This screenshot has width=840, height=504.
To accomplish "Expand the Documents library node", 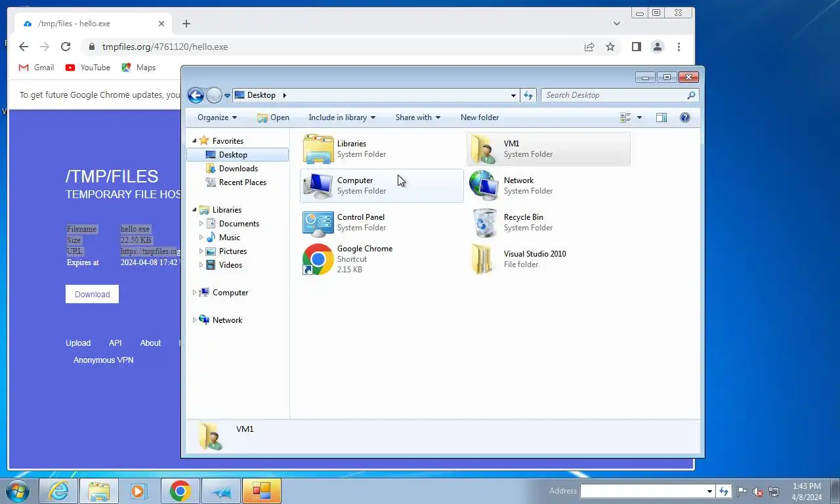I will [201, 224].
